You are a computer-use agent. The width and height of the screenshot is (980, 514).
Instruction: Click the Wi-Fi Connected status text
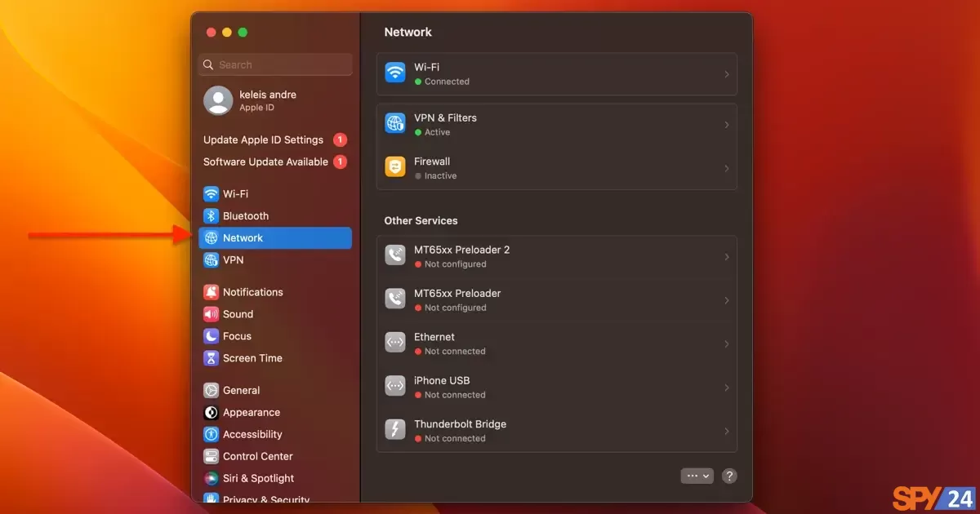447,82
